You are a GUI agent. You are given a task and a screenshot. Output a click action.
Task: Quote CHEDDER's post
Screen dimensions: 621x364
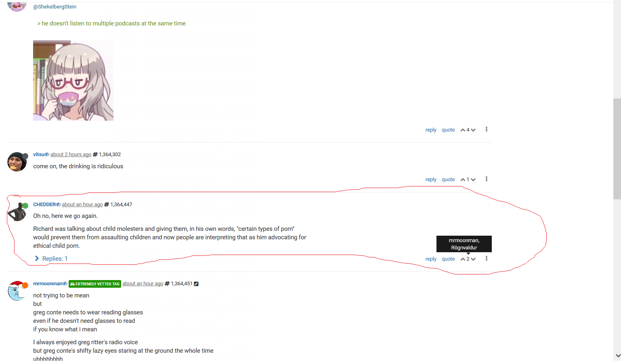[x=448, y=259]
